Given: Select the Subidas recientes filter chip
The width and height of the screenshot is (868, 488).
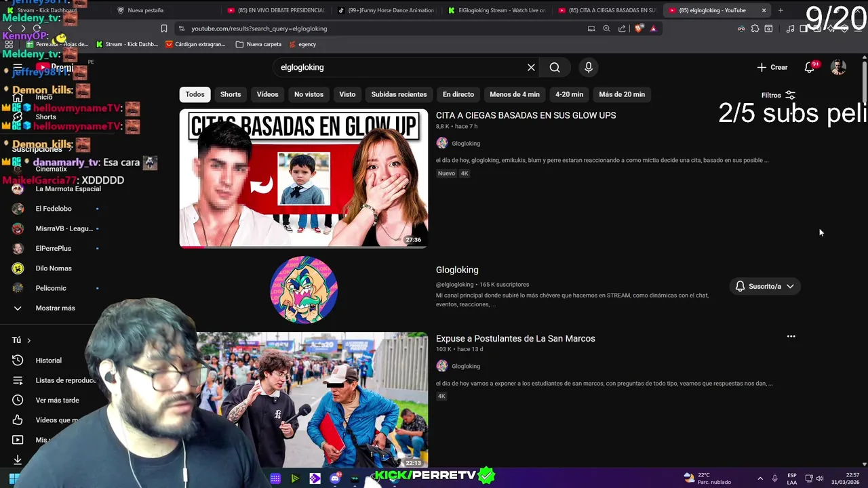Looking at the screenshot, I should (399, 94).
